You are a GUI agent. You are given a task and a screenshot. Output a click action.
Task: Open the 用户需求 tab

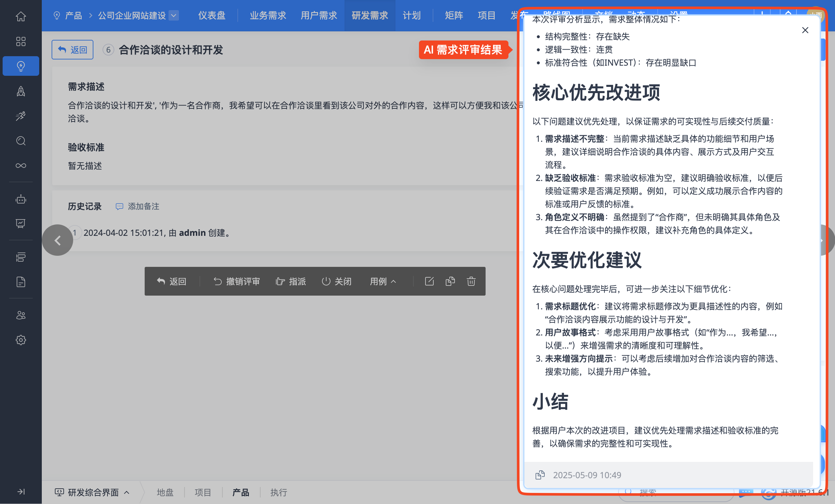point(318,16)
